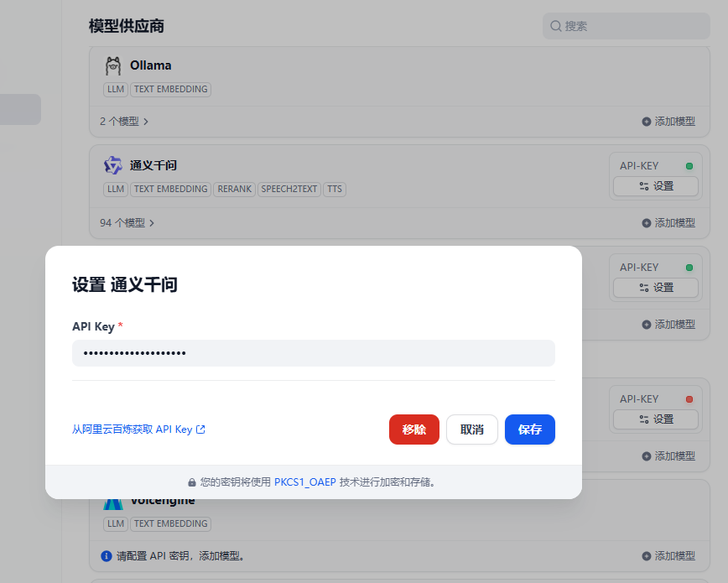Click the RERANK tag under 通义千问

click(235, 189)
